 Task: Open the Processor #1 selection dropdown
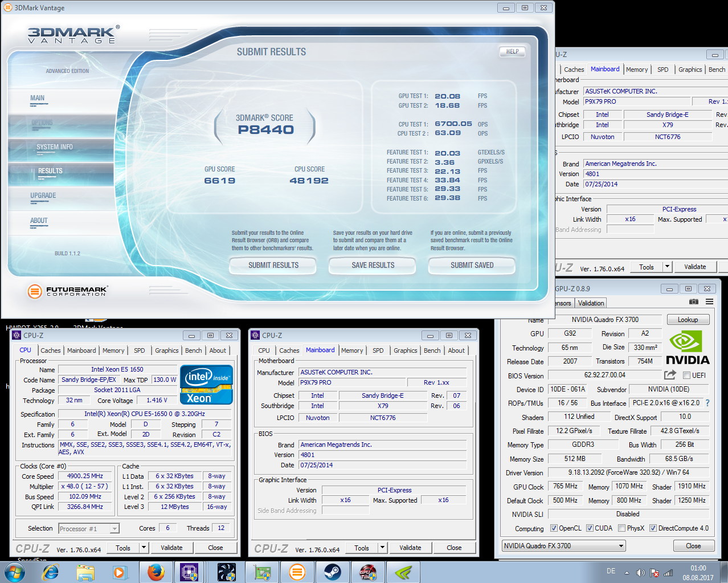[x=89, y=529]
